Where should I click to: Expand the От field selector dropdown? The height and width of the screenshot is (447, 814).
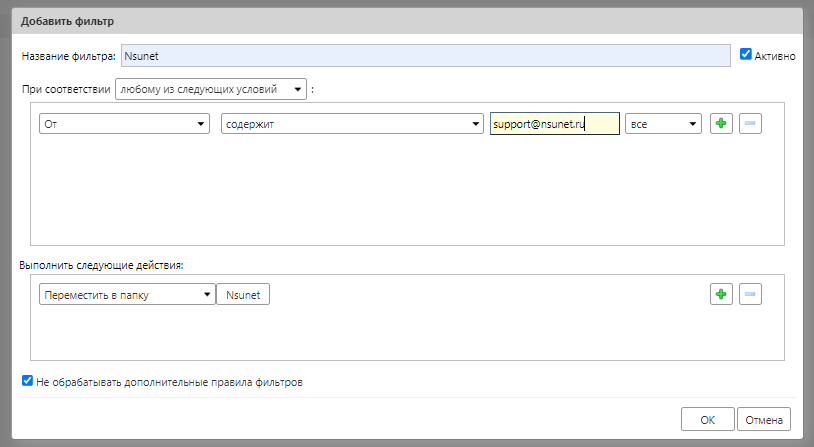coord(124,124)
